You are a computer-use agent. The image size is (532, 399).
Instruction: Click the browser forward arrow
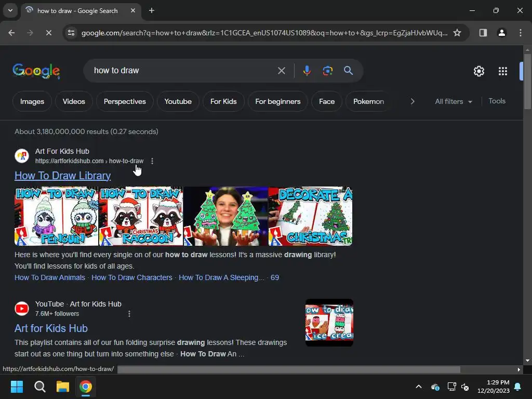point(30,33)
